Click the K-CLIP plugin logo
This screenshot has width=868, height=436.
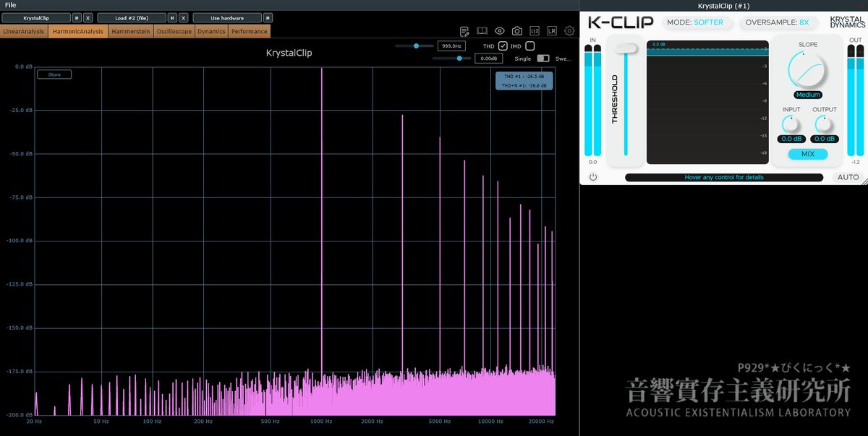(x=621, y=22)
